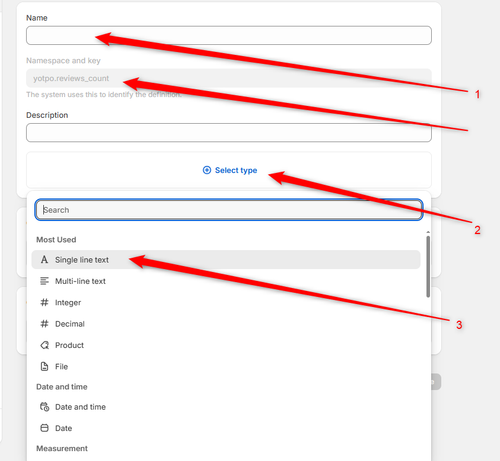Click the Most Used heading text
Screen dimensions: 500x461
(56, 240)
